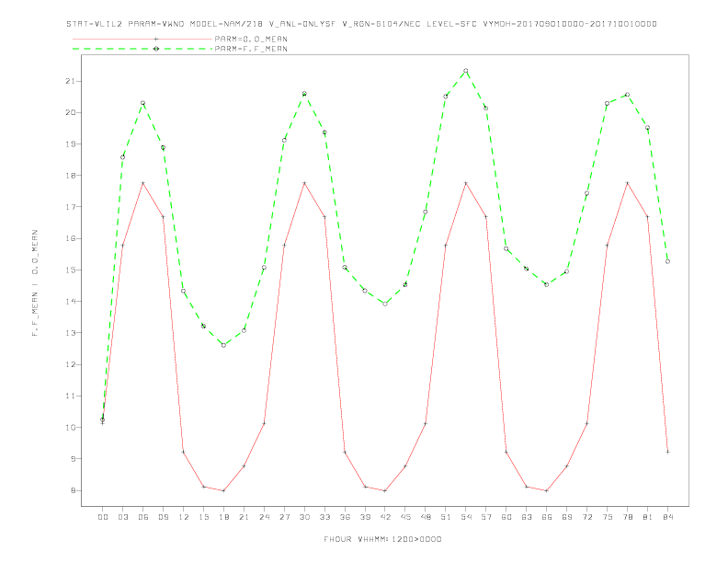Click x-axis tick label 24

point(264,517)
